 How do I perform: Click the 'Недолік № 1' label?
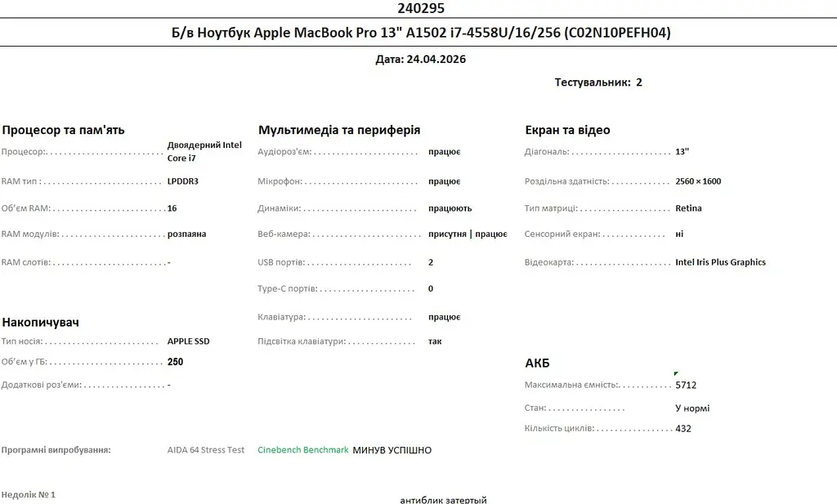(29, 495)
